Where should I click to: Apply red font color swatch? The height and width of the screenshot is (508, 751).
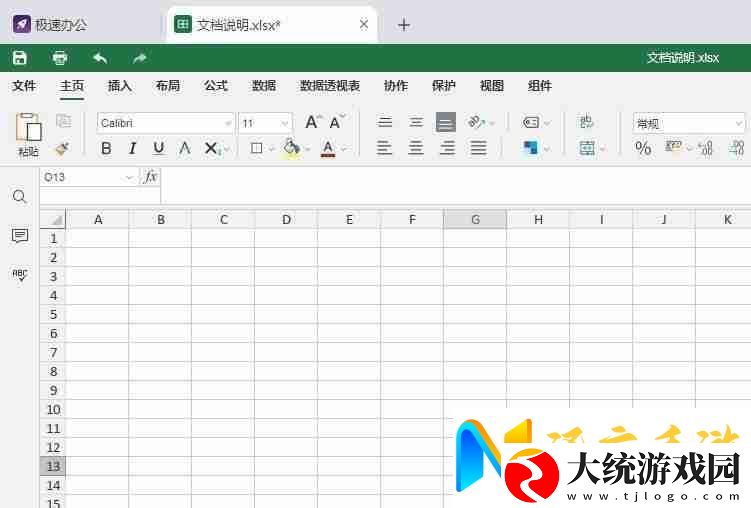[x=328, y=148]
